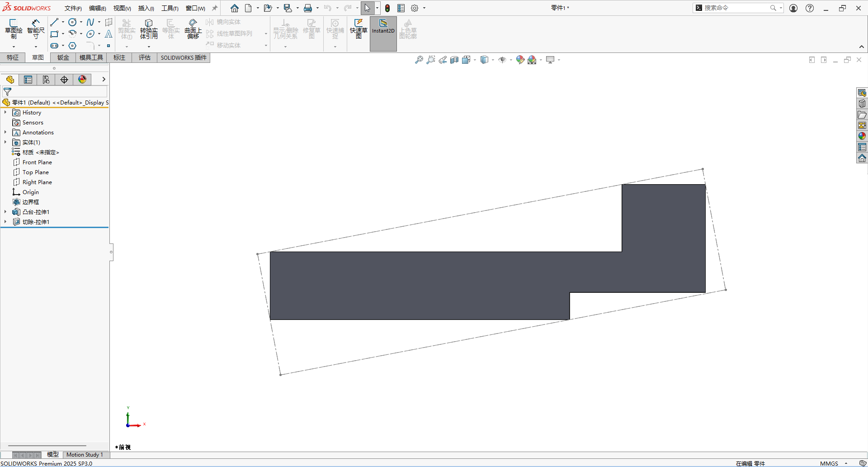868x467 pixels.
Task: Open the 工具 menu
Action: pyautogui.click(x=170, y=8)
